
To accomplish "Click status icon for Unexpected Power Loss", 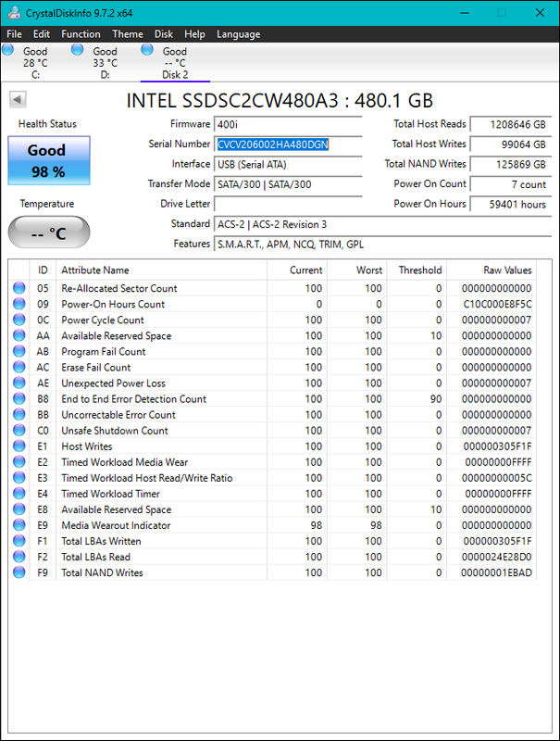I will coord(19,383).
